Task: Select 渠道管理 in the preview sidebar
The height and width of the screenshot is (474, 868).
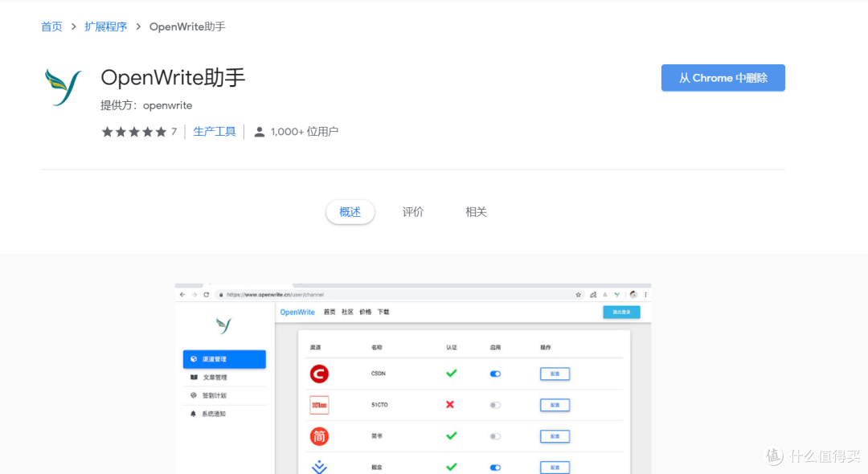Action: (x=224, y=359)
